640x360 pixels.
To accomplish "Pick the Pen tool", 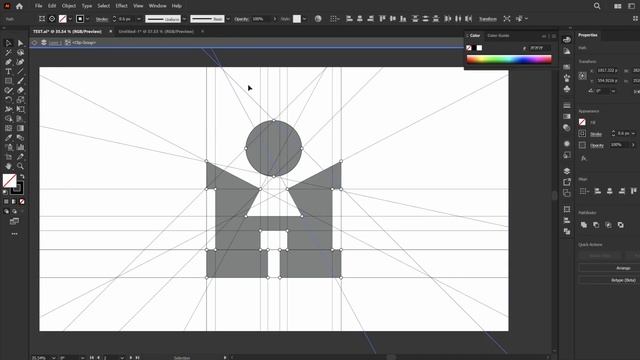I will (x=8, y=62).
